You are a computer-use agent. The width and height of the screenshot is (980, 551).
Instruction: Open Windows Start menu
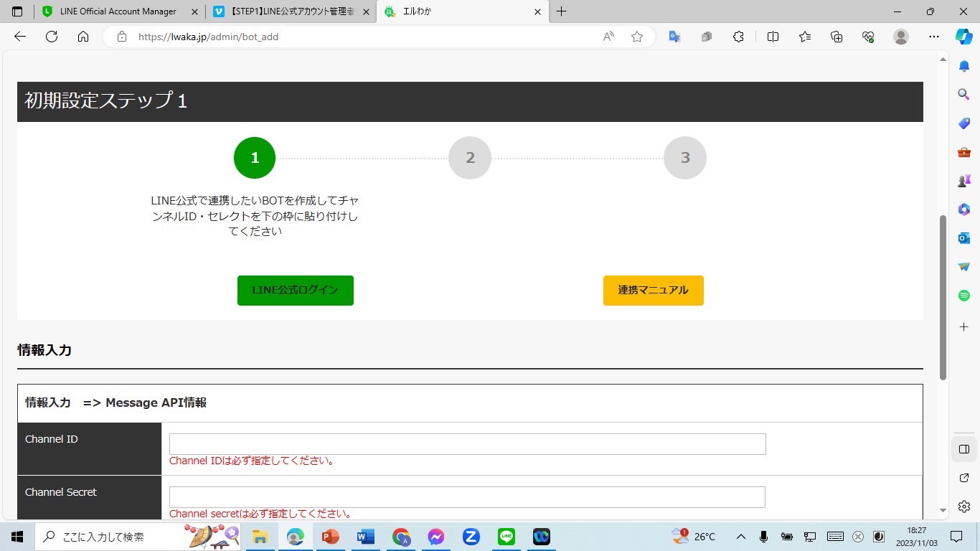coord(17,537)
